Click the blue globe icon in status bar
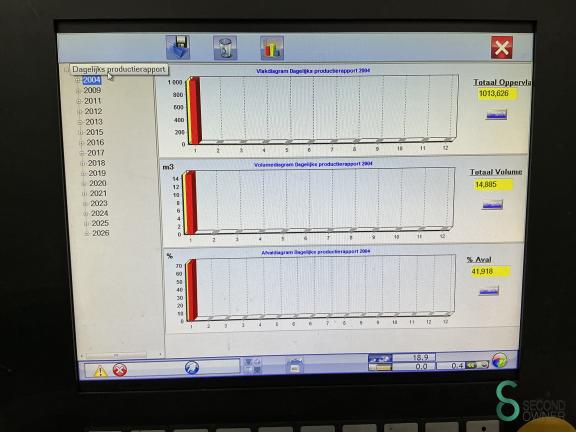 click(x=192, y=367)
